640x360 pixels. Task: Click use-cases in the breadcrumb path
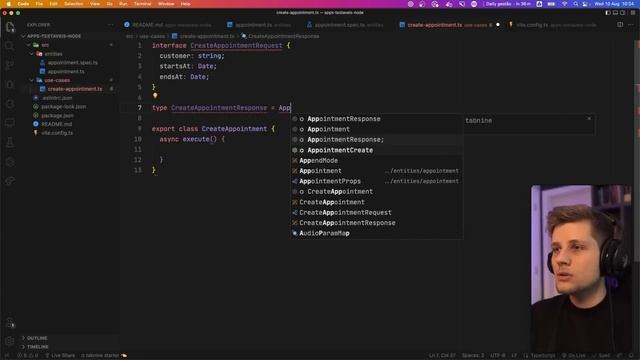coord(152,36)
